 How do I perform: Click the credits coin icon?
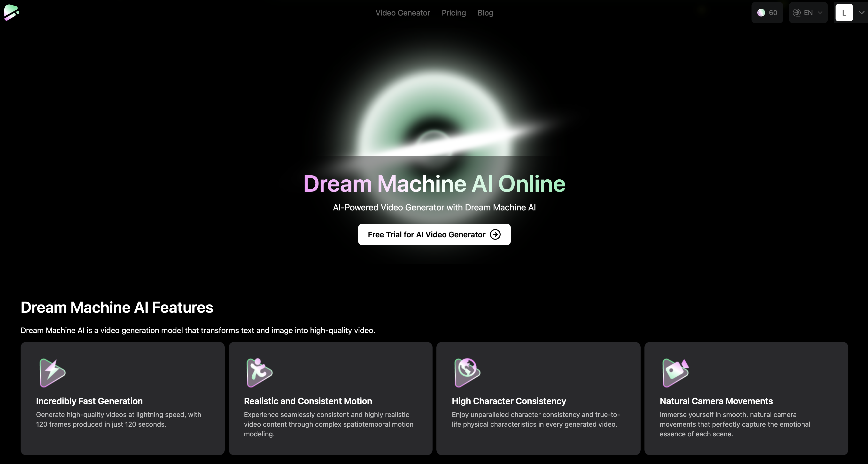coord(761,13)
